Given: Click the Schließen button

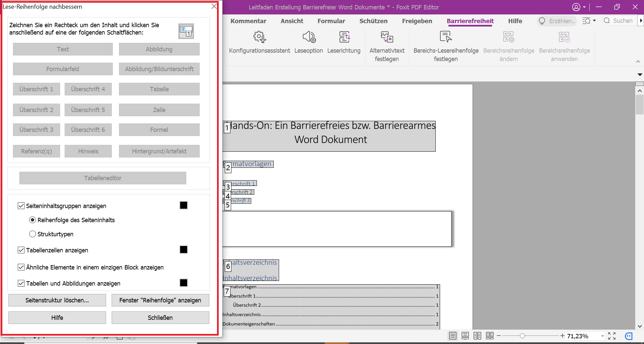Looking at the screenshot, I should (160, 317).
